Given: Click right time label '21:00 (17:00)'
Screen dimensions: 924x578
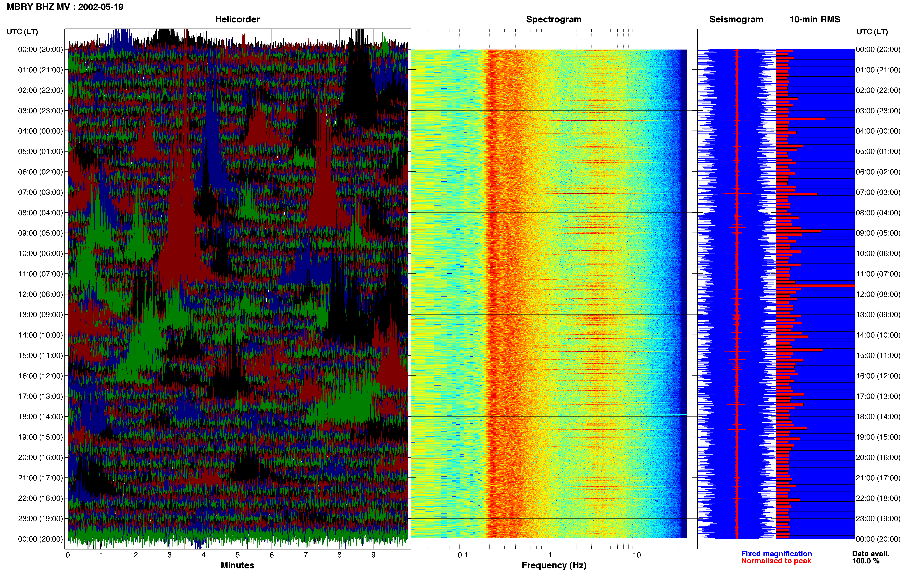Looking at the screenshot, I should 878,478.
